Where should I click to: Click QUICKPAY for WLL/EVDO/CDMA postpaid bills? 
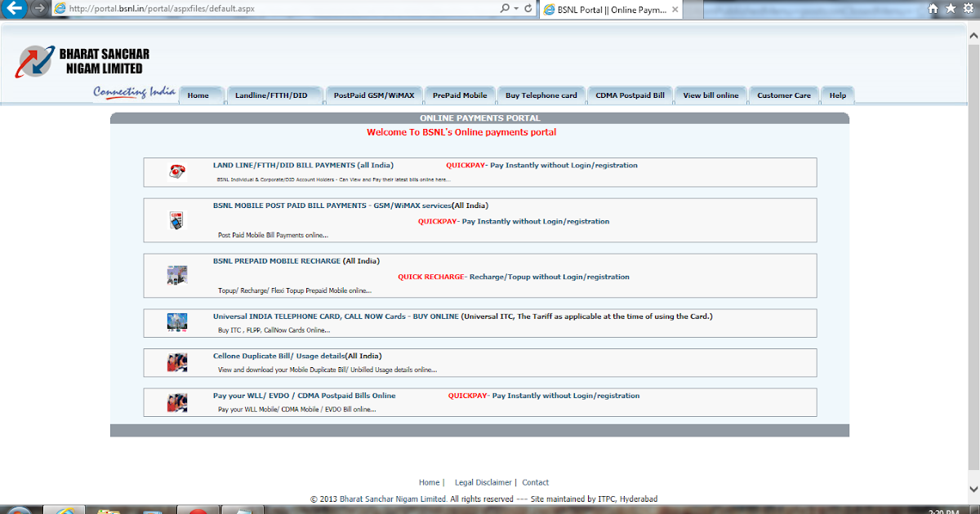pos(467,396)
